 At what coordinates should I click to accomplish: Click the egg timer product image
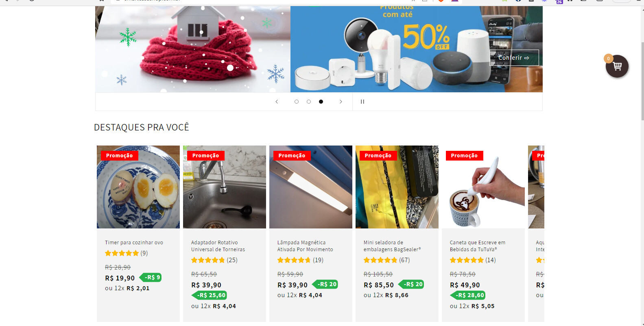coord(138,187)
